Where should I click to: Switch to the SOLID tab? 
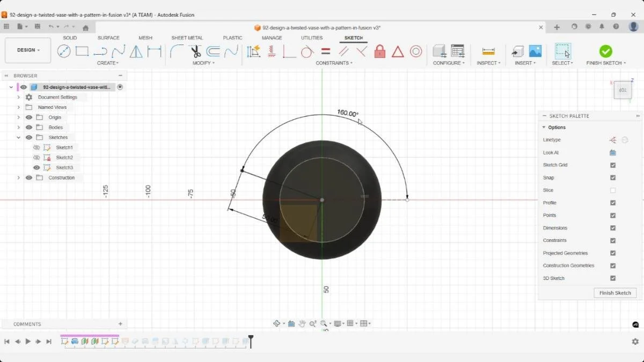[70, 38]
